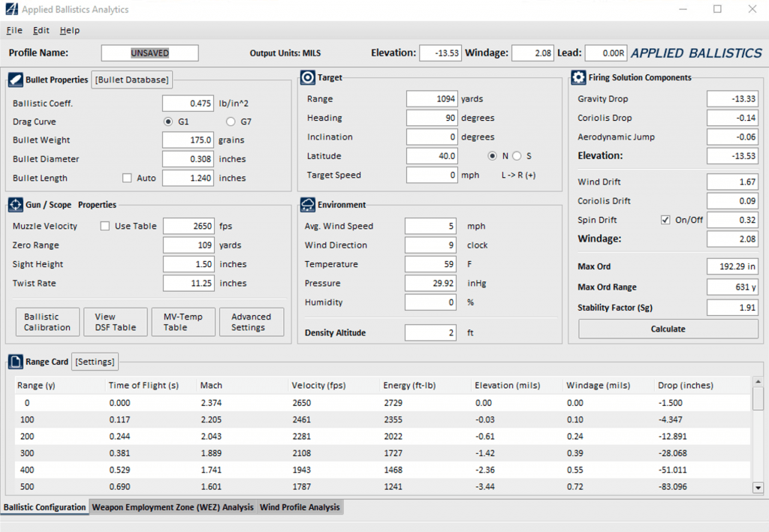Click the Firing Solution Components gear icon
769x532 pixels.
click(578, 77)
